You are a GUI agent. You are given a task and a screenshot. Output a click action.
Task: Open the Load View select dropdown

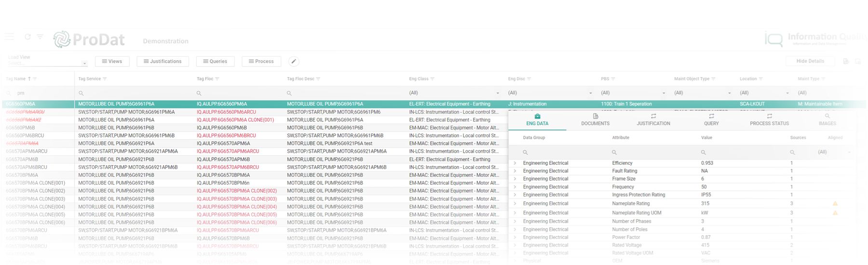coord(47,63)
